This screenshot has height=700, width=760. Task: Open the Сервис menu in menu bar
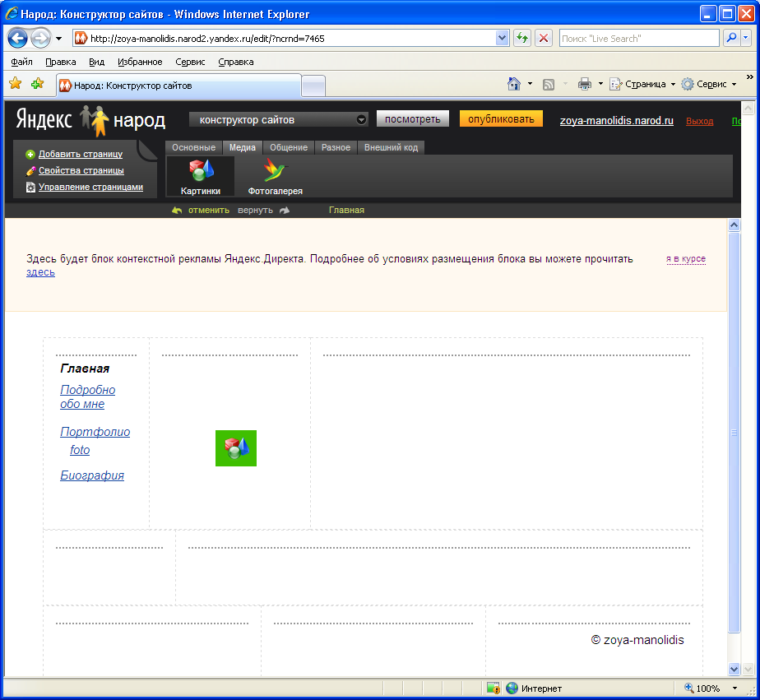[190, 62]
